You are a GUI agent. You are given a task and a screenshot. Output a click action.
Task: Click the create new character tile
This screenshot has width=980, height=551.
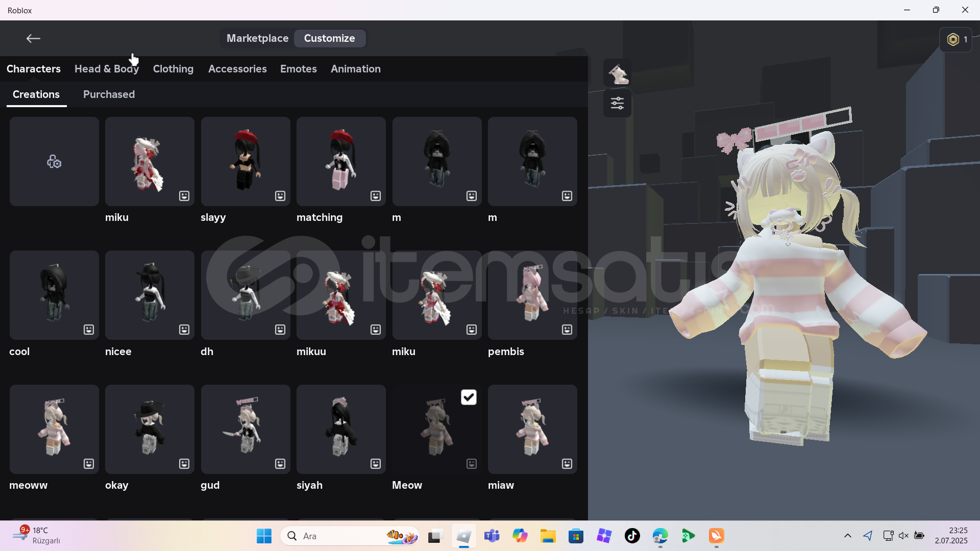(54, 162)
